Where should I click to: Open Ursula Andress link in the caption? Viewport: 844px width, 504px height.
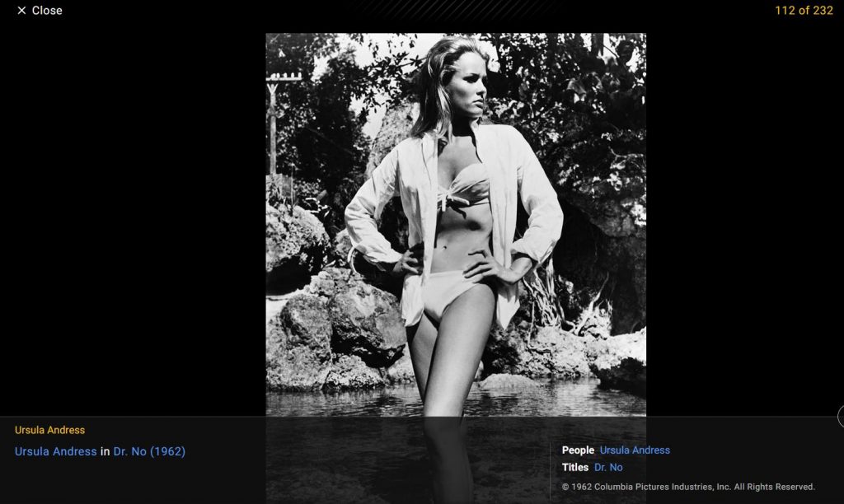pyautogui.click(x=55, y=451)
